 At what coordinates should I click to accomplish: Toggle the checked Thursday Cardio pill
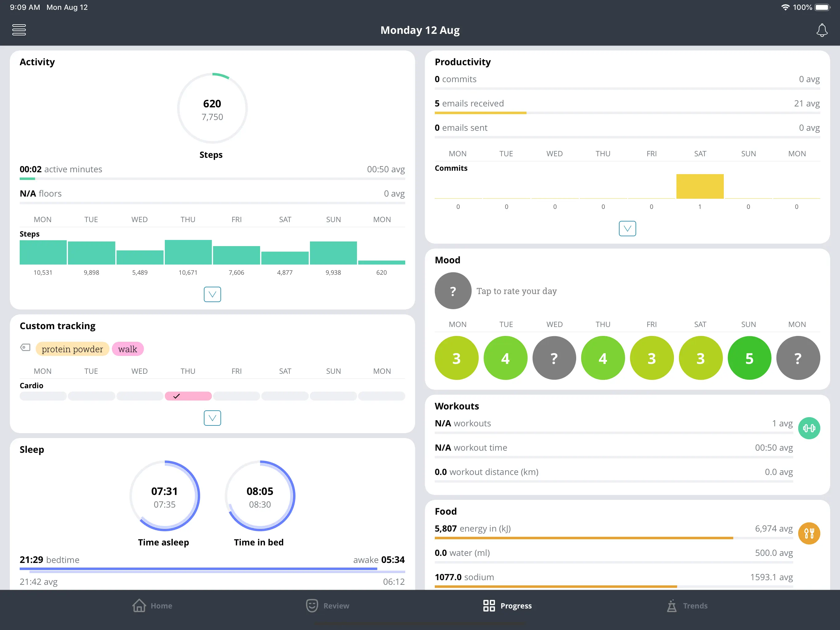pos(188,396)
